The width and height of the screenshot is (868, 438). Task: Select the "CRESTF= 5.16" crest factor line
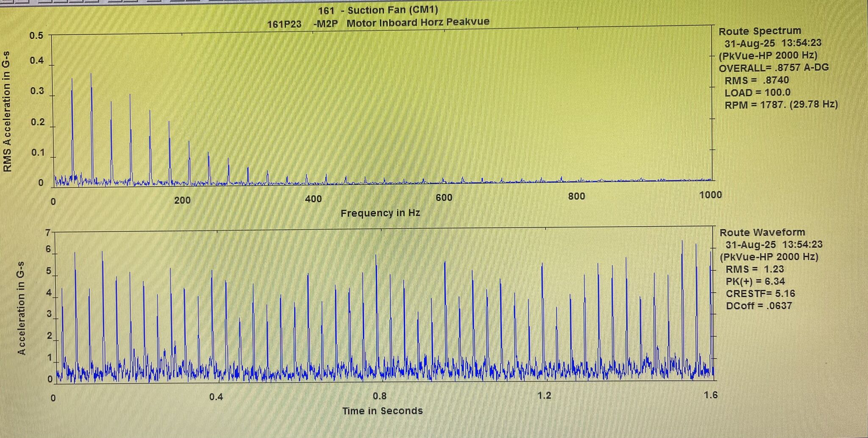[760, 294]
